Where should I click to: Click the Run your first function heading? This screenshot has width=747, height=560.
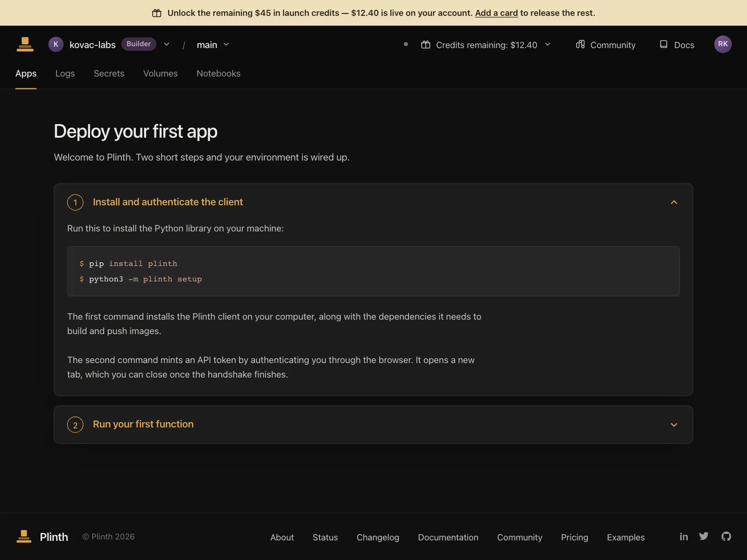click(143, 424)
